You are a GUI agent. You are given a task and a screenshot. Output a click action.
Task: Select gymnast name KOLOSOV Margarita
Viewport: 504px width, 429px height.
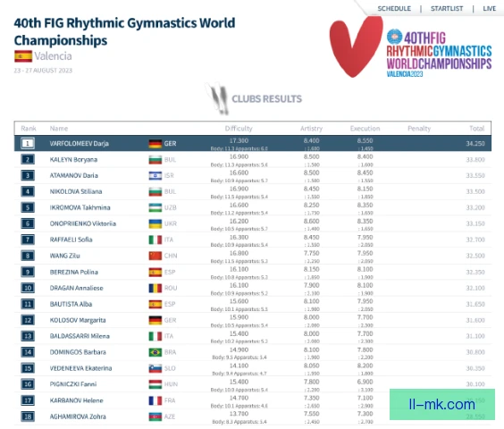pos(78,320)
